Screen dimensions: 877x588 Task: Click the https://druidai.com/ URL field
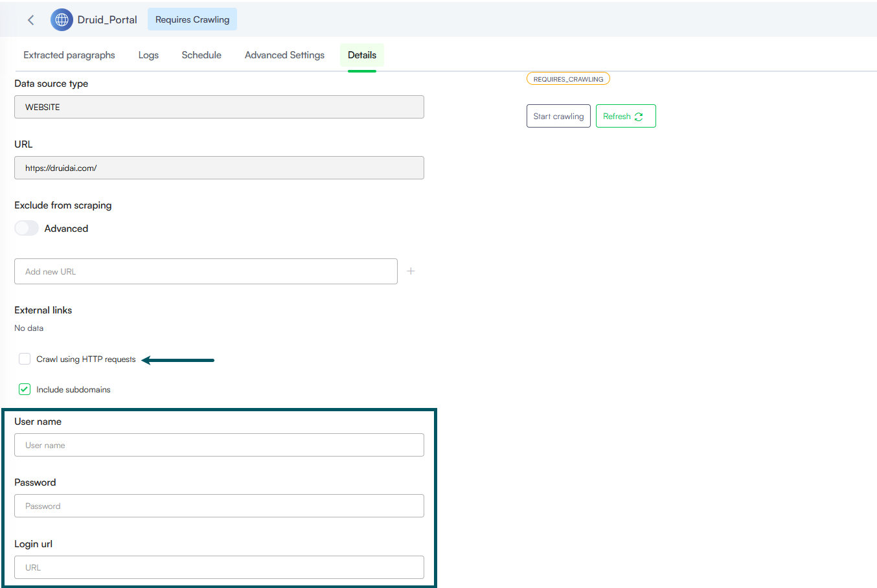tap(219, 168)
